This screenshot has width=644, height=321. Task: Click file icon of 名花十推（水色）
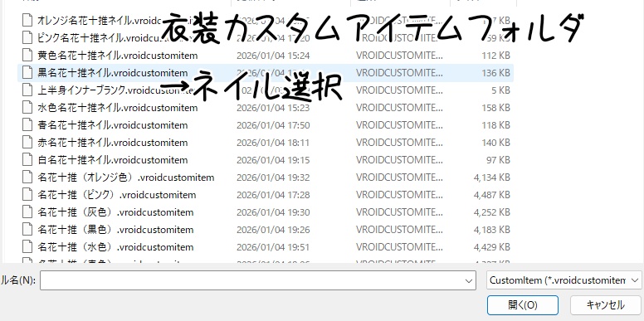click(27, 247)
